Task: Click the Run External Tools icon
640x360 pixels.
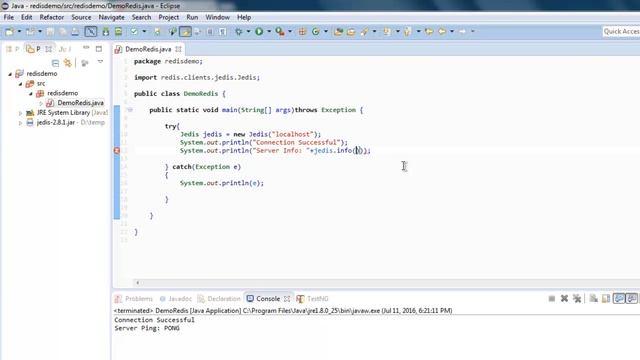Action: [x=280, y=31]
